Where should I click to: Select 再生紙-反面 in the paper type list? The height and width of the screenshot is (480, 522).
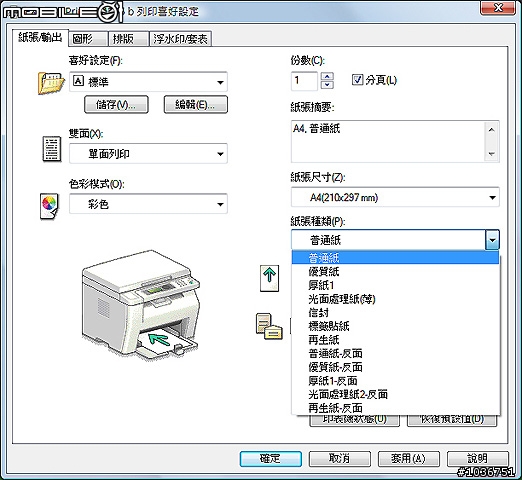[x=395, y=408]
